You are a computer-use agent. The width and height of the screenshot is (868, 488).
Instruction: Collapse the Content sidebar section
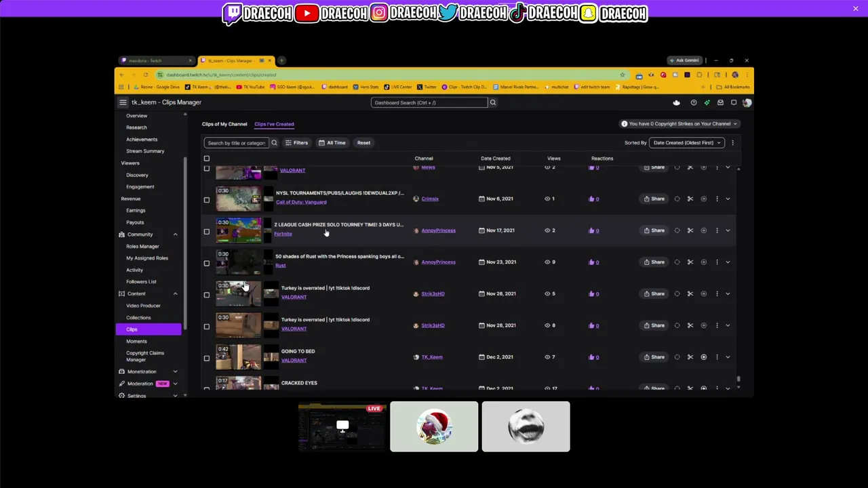(175, 293)
